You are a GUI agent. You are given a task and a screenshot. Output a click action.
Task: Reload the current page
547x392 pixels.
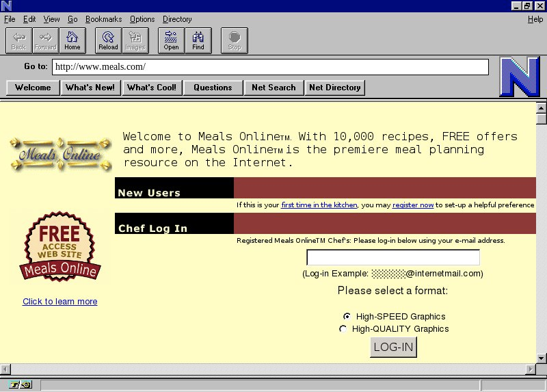tap(108, 41)
